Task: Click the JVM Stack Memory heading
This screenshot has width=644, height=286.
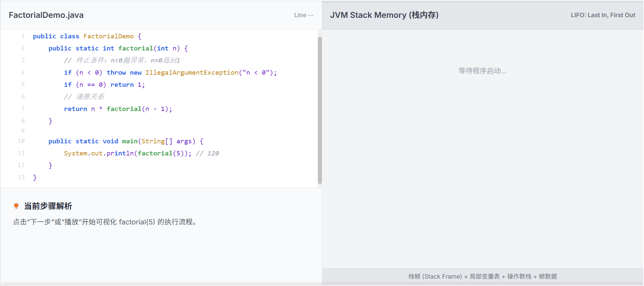Action: 384,15
